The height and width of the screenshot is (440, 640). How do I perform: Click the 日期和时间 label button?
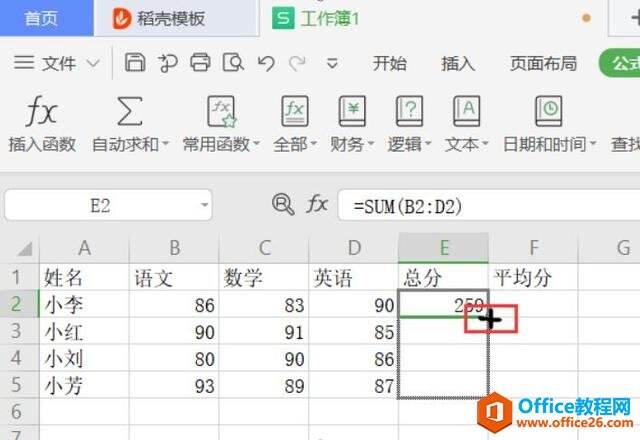[x=544, y=144]
